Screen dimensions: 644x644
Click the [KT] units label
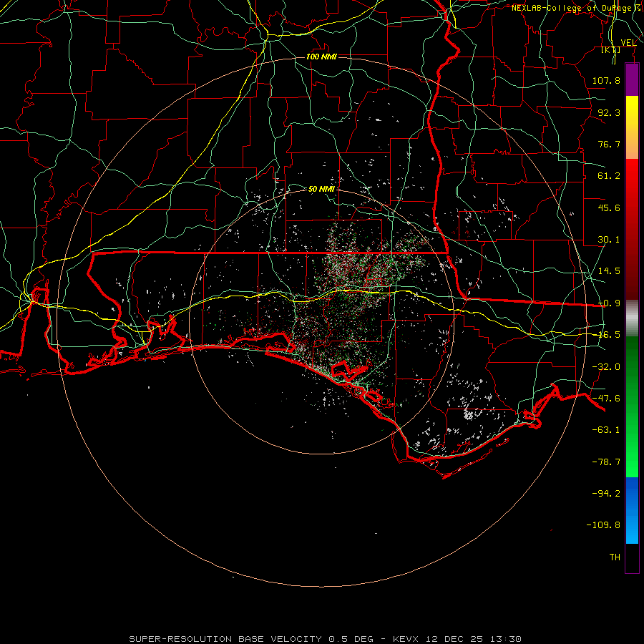[x=611, y=49]
